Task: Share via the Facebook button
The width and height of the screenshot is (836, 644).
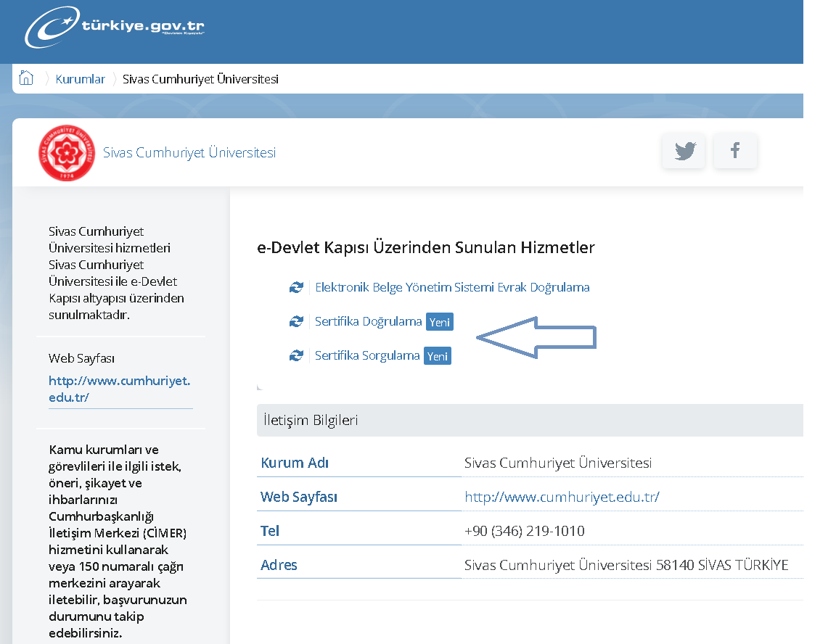Action: [735, 151]
